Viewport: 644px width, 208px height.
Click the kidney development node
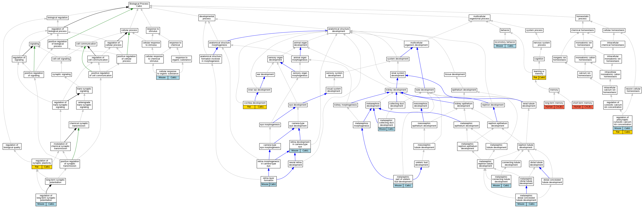click(396, 90)
